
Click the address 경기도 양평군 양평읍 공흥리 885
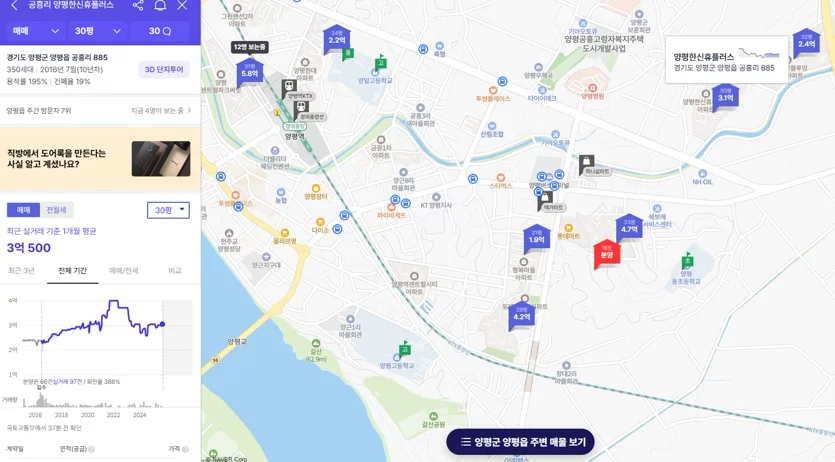57,57
